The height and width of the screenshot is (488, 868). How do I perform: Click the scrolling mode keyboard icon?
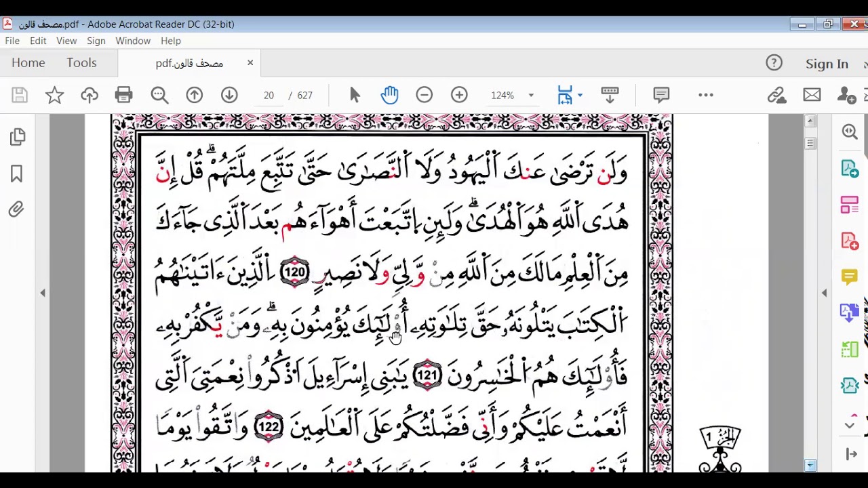[x=610, y=96]
